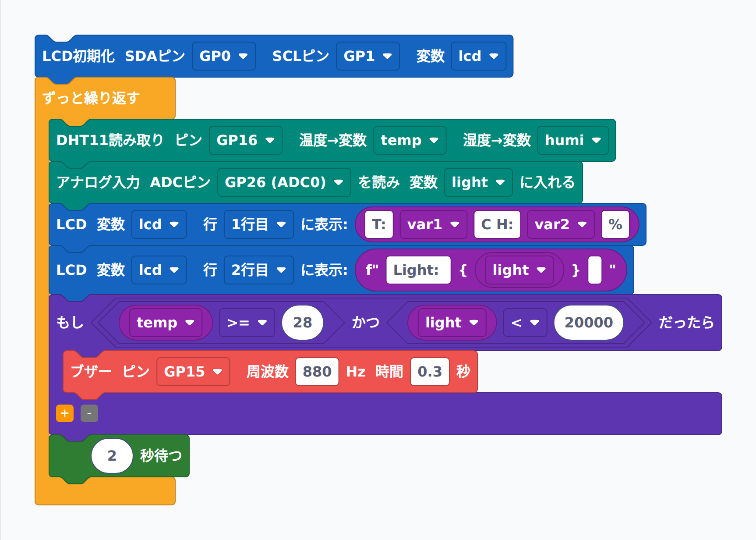
Task: Select the かつ AND operator block
Action: (366, 323)
